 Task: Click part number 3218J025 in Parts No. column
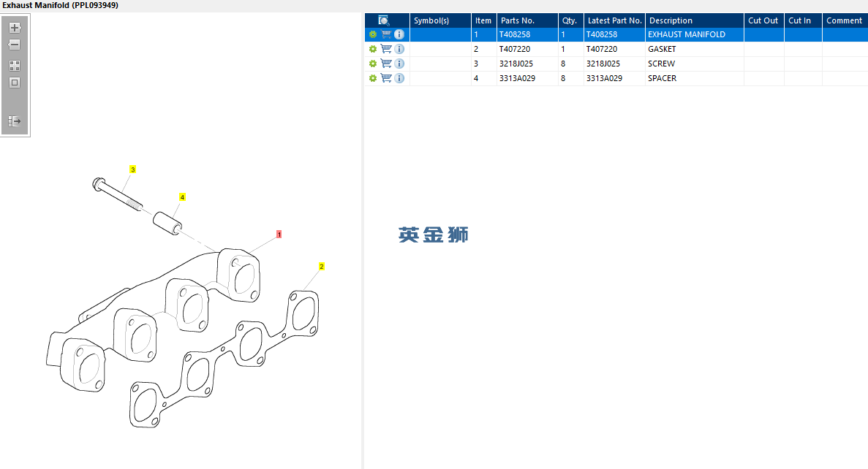pyautogui.click(x=516, y=64)
